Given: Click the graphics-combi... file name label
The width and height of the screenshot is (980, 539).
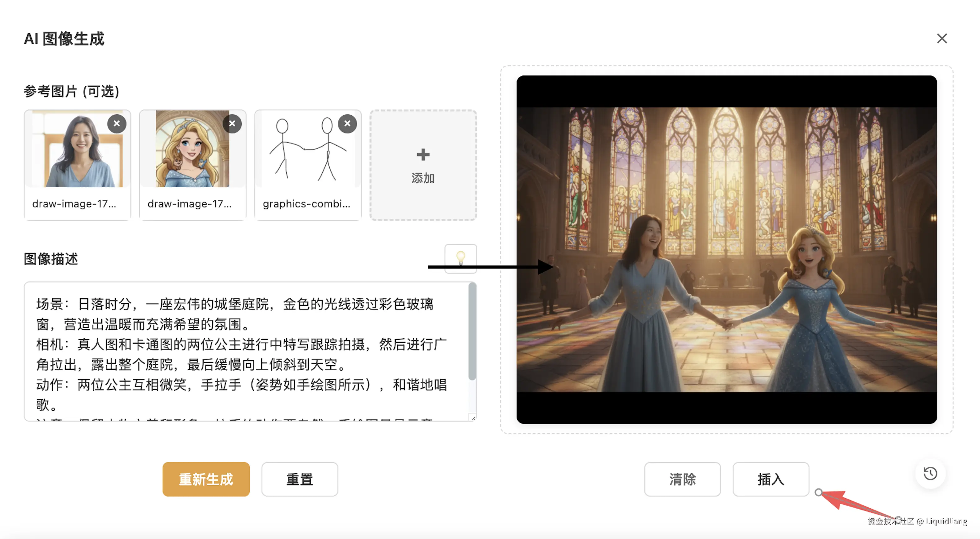Looking at the screenshot, I should [x=306, y=204].
